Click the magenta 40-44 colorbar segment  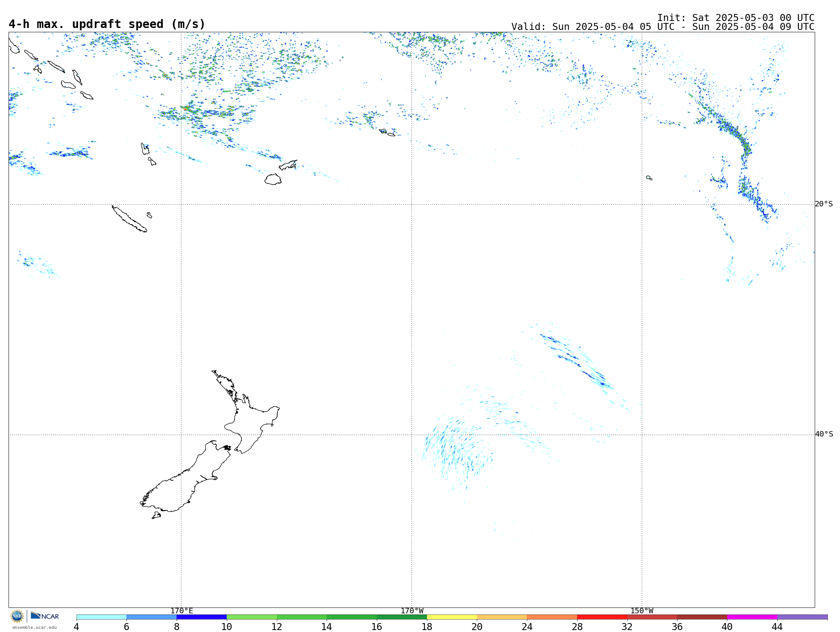pos(752,617)
